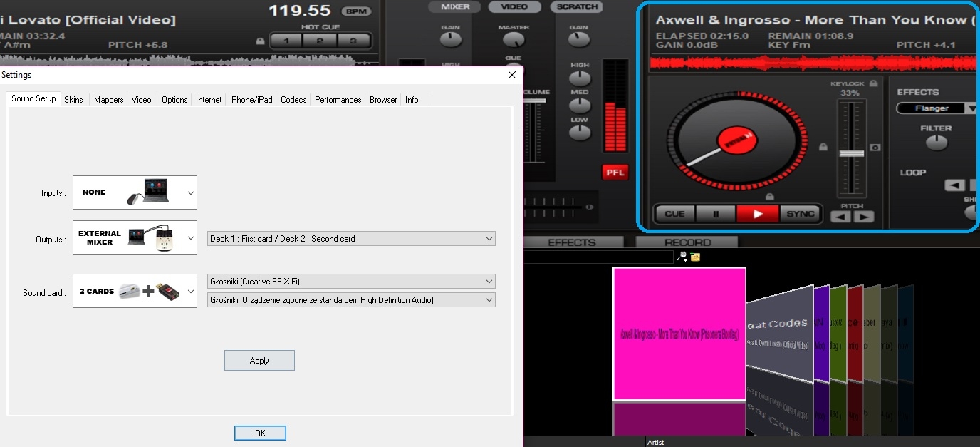Adjust the FILTER knob
The height and width of the screenshot is (447, 980).
click(x=936, y=143)
